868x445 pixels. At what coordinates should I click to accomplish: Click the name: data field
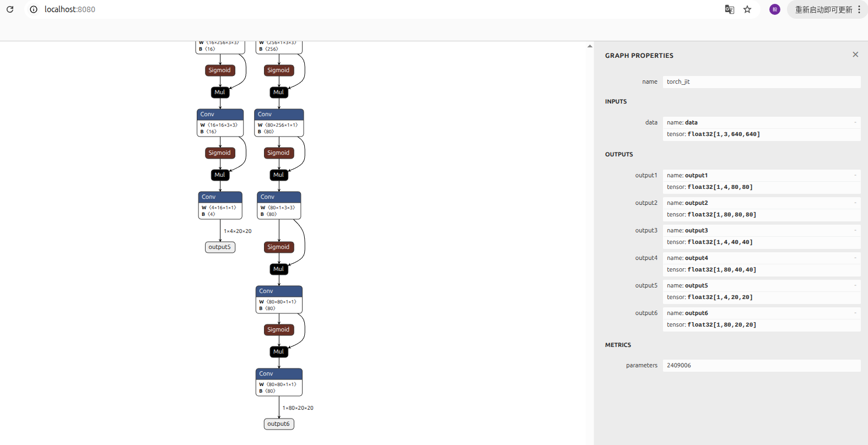762,122
